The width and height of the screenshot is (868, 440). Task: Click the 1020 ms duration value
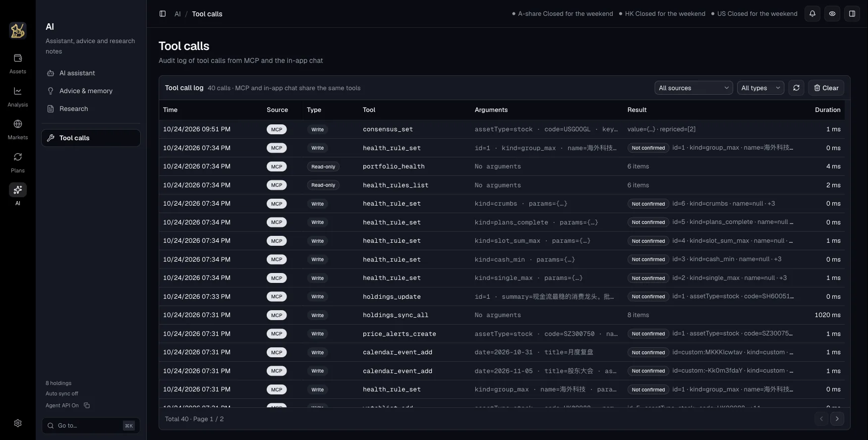pos(827,315)
